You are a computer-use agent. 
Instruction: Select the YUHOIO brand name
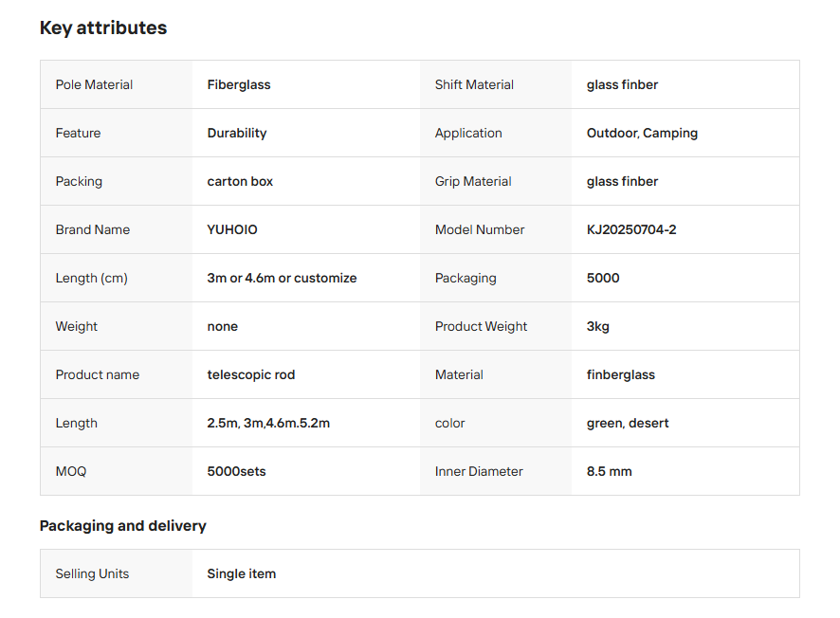coord(232,230)
